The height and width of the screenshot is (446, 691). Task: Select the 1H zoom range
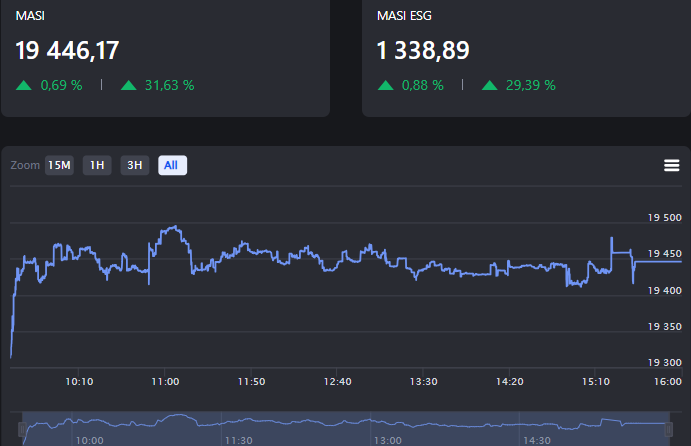tap(97, 165)
